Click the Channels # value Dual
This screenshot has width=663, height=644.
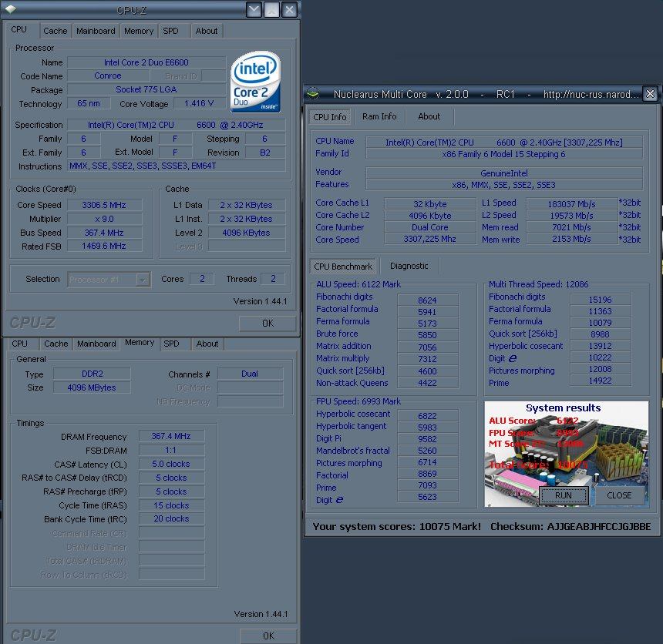(250, 374)
